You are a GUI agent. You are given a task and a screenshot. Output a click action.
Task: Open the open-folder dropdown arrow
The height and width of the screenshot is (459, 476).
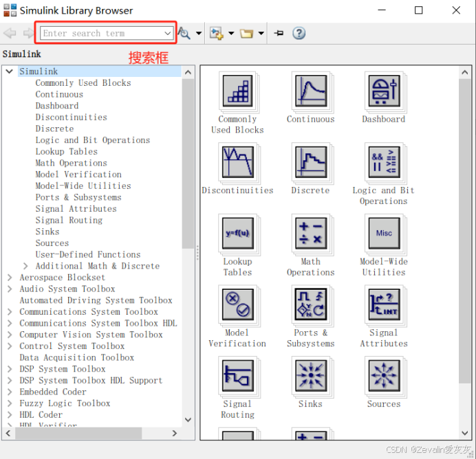coord(261,33)
